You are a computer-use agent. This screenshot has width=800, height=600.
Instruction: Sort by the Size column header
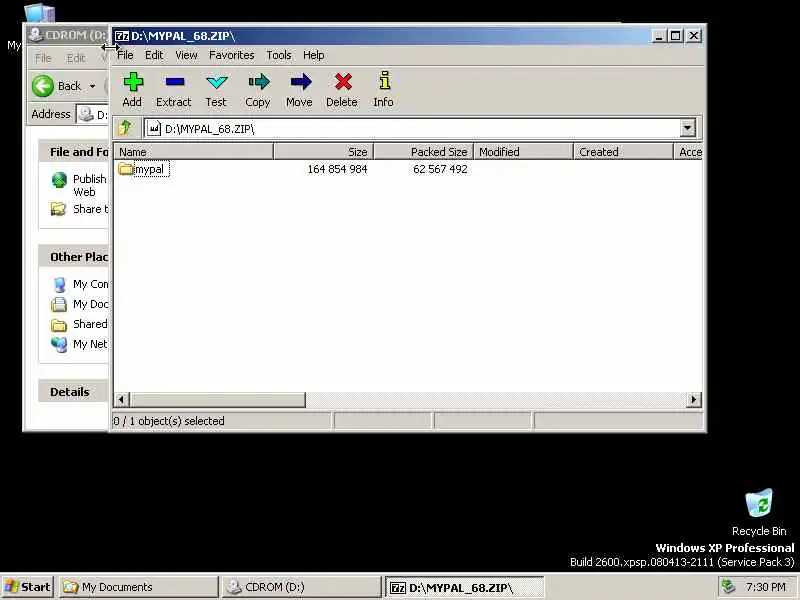tap(323, 152)
